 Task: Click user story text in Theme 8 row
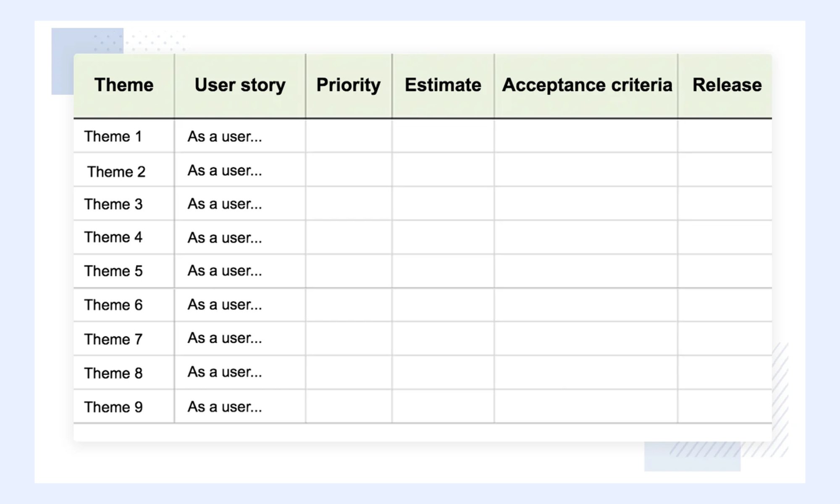225,372
